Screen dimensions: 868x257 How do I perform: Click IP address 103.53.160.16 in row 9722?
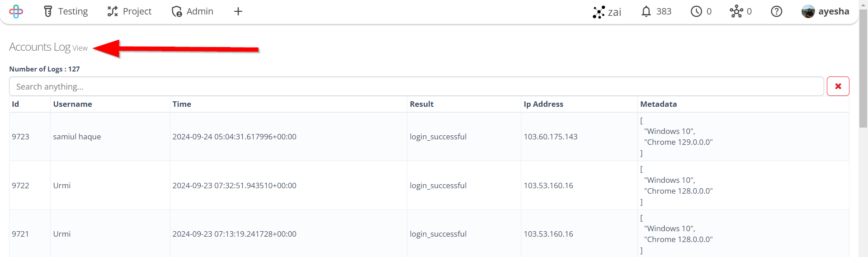tap(548, 186)
